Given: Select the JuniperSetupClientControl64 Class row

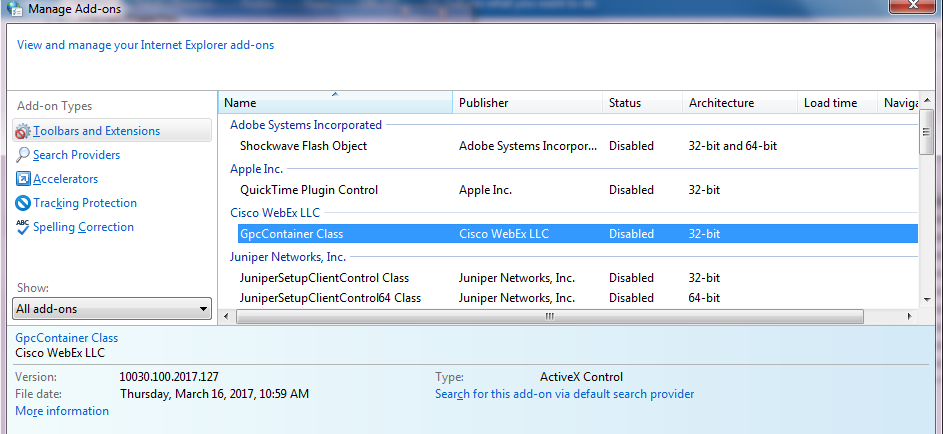Looking at the screenshot, I should pyautogui.click(x=577, y=298).
